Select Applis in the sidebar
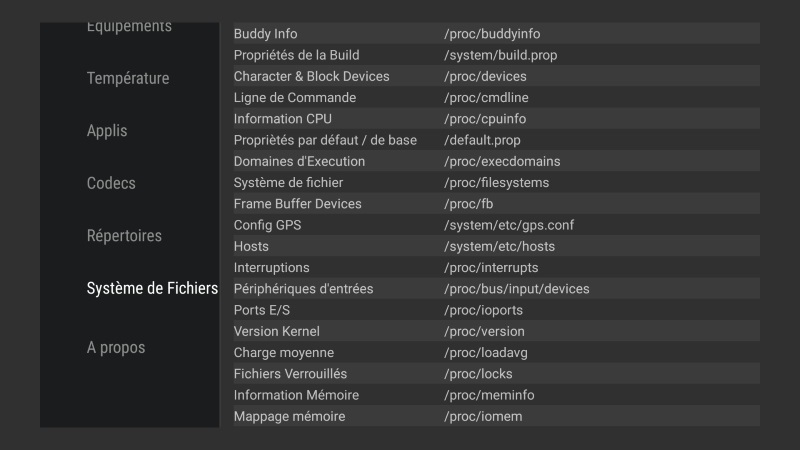 pos(107,131)
